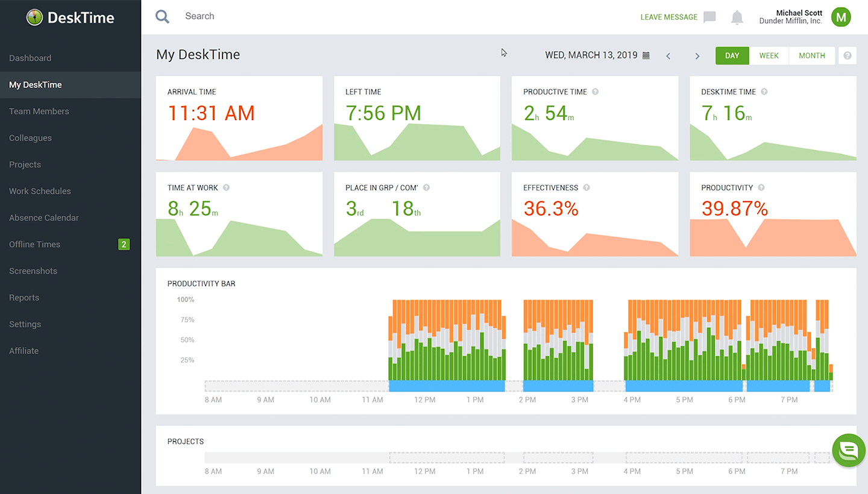This screenshot has width=868, height=494.
Task: Open the Reports section
Action: coord(24,297)
